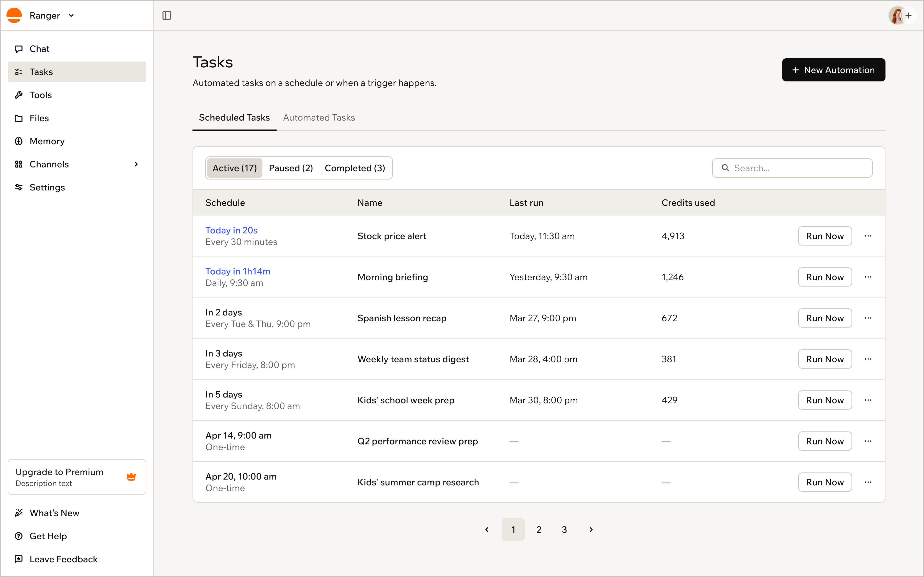Go to next page arrow
The height and width of the screenshot is (577, 924).
(591, 529)
